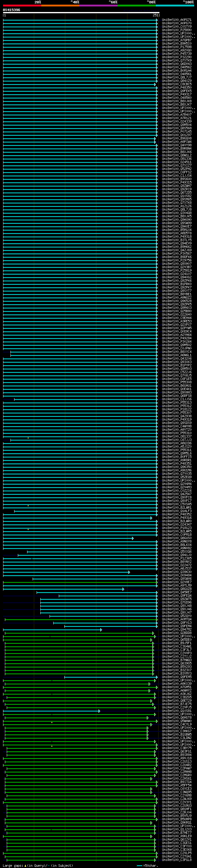Click the green ~80% identity color segment
This screenshot has height=868, width=197.
(x=136, y=6)
